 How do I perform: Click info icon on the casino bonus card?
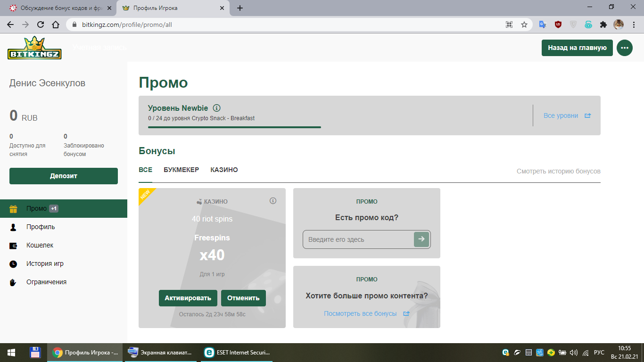[273, 201]
